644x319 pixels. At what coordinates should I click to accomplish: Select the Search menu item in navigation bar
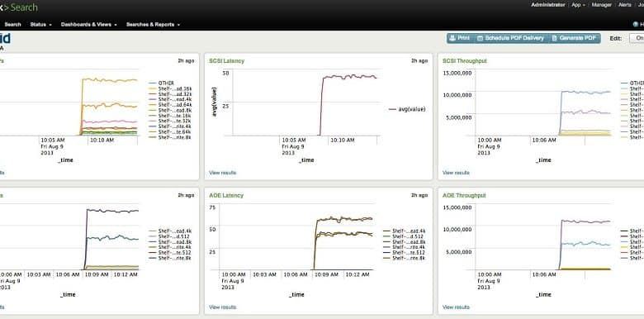12,25
